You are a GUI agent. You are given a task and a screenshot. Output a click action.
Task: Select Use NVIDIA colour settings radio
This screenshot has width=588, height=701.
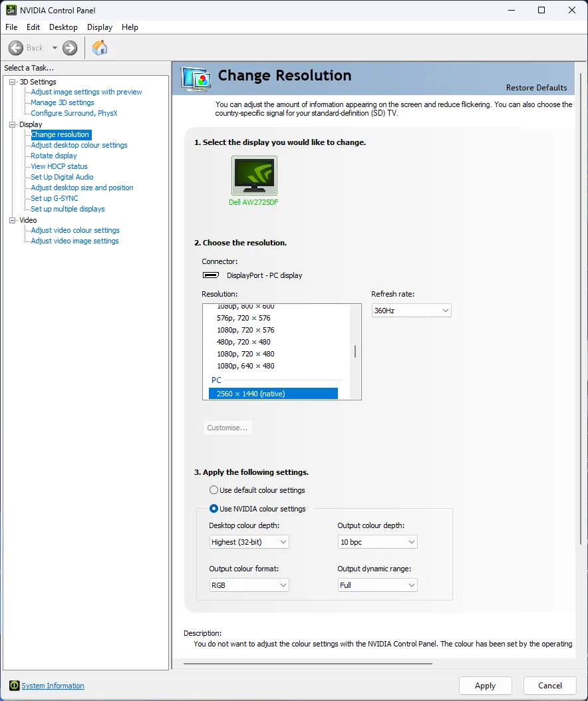tap(214, 509)
